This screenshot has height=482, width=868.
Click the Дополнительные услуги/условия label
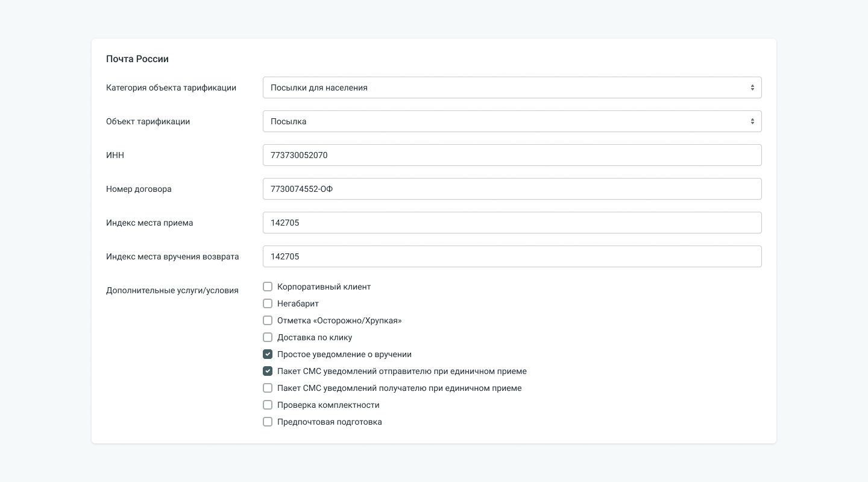pos(172,290)
